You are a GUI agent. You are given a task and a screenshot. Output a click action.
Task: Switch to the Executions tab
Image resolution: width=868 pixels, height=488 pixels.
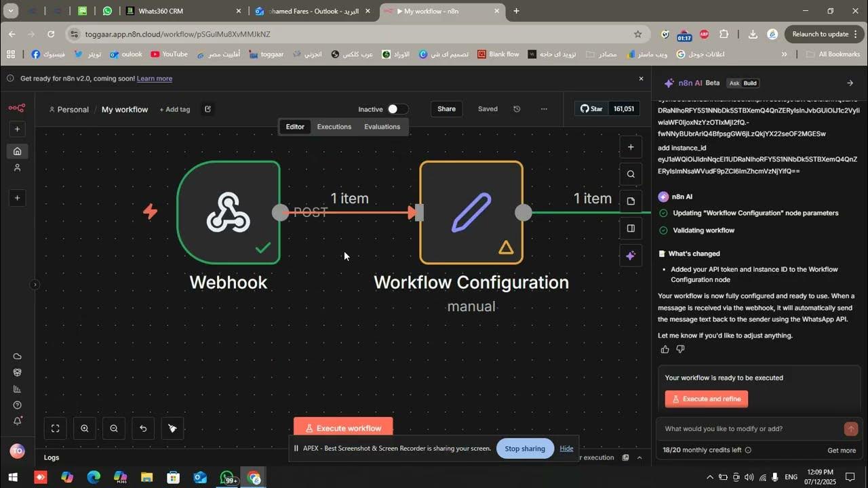tap(334, 127)
